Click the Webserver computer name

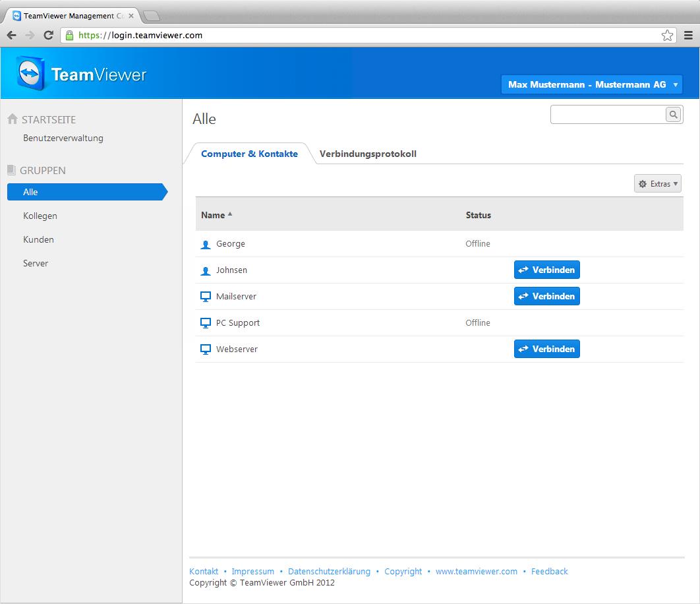tap(237, 349)
